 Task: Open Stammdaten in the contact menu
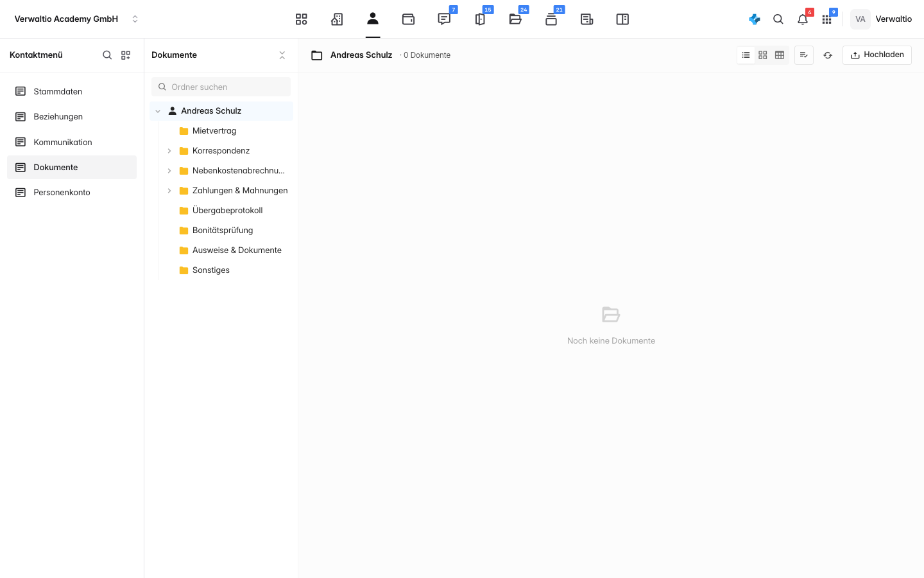72,91
